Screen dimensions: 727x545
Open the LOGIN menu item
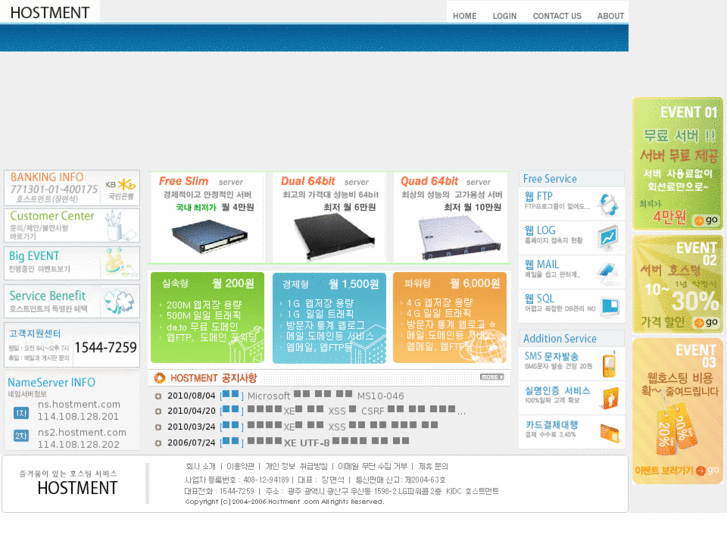pos(504,16)
